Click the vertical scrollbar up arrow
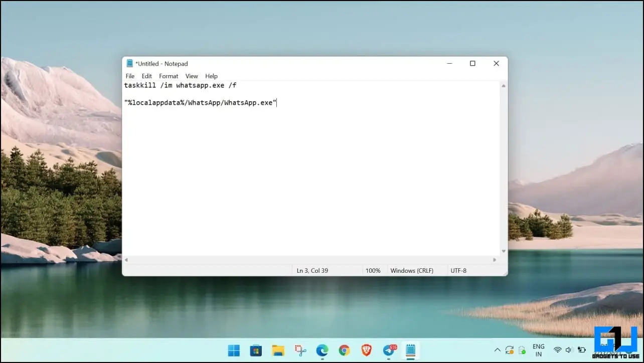The height and width of the screenshot is (363, 644). click(x=504, y=86)
